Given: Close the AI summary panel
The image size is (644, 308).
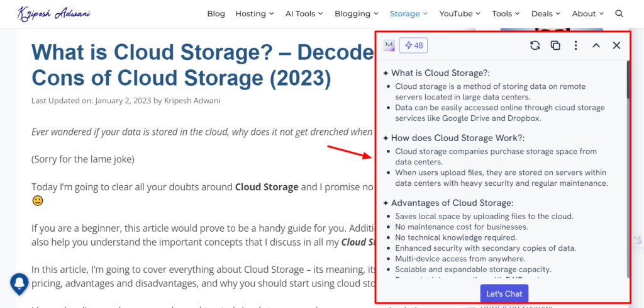Looking at the screenshot, I should click(616, 45).
